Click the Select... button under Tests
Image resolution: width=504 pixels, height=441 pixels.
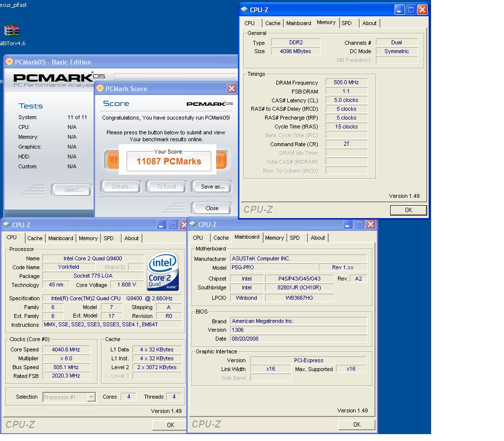pyautogui.click(x=71, y=190)
